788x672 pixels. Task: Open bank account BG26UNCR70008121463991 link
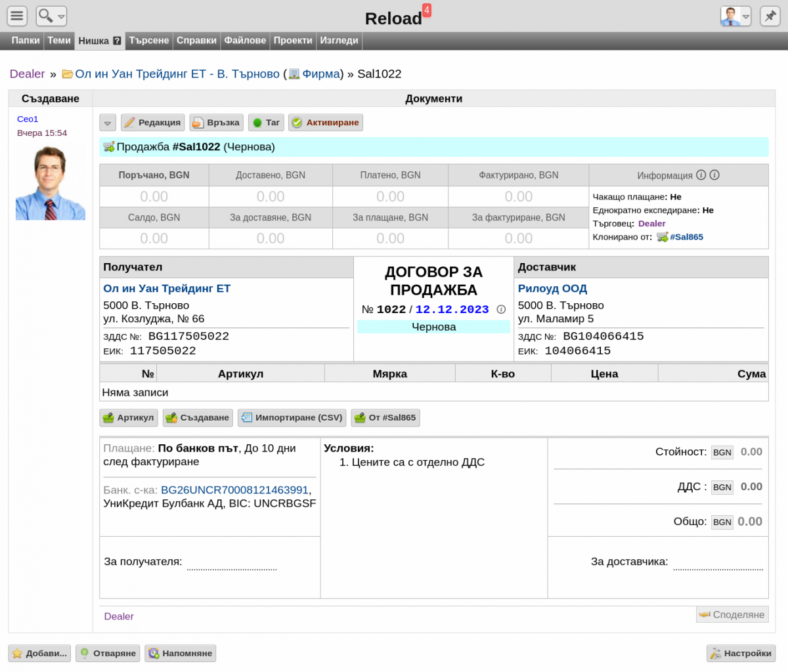(234, 490)
